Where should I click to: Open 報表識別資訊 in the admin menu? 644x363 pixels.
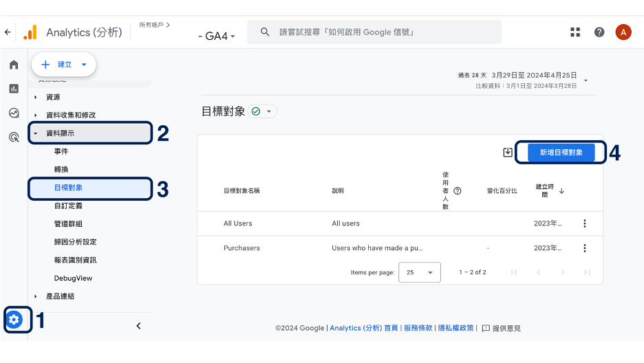(x=76, y=260)
